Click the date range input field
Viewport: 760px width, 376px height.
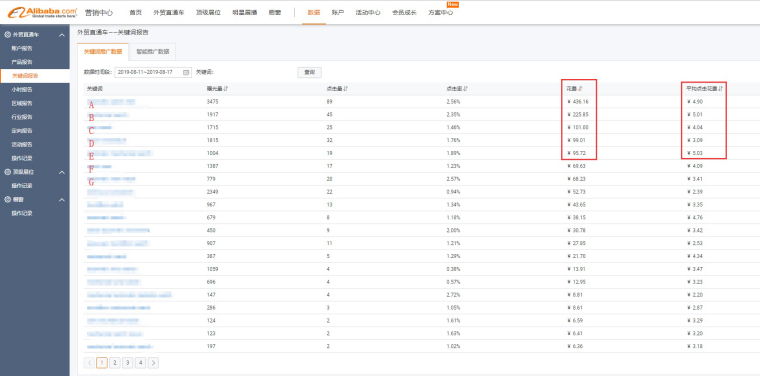tap(153, 72)
